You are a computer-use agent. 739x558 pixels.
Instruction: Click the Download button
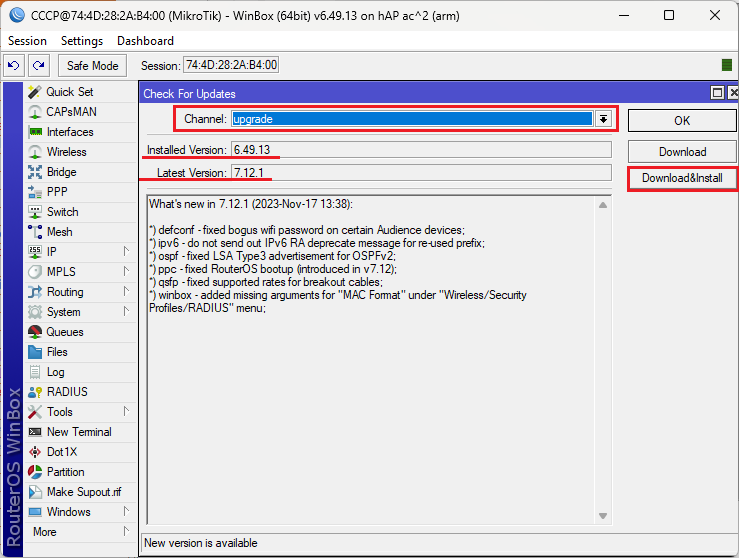(x=682, y=152)
